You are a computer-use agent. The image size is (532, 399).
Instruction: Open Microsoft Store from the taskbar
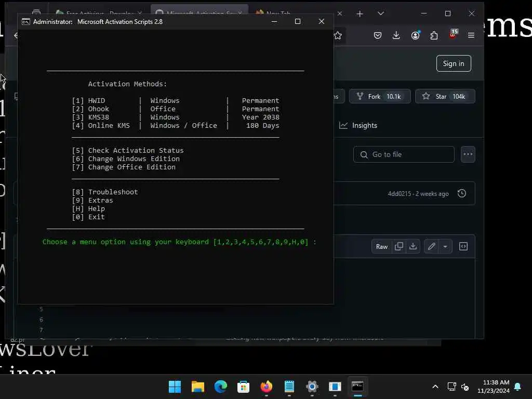pos(243,387)
